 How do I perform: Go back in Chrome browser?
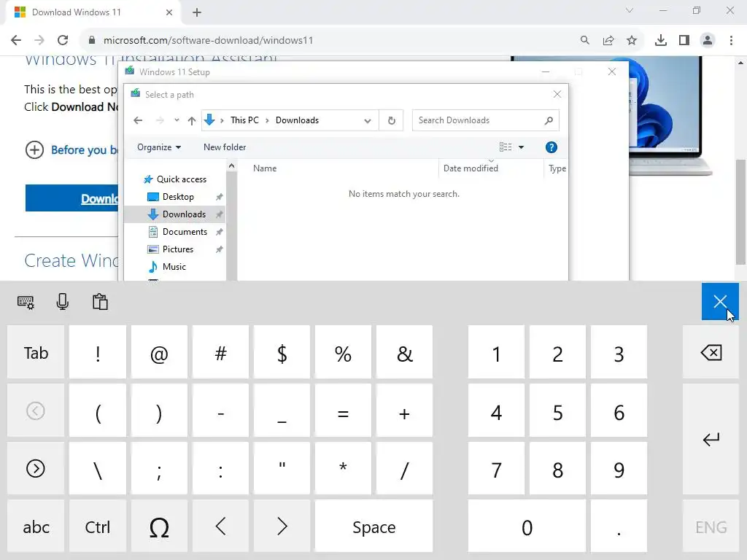coord(16,41)
